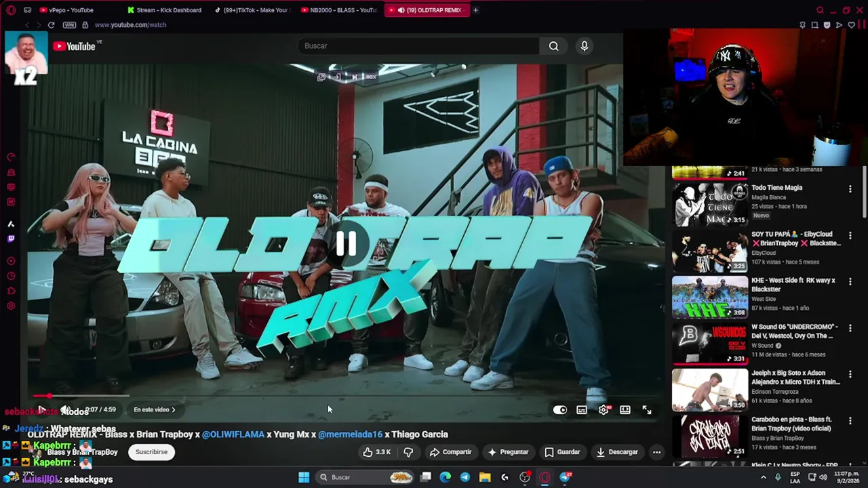Enter fullscreen in the video player
Screen dimensions: 868x488
(x=647, y=409)
